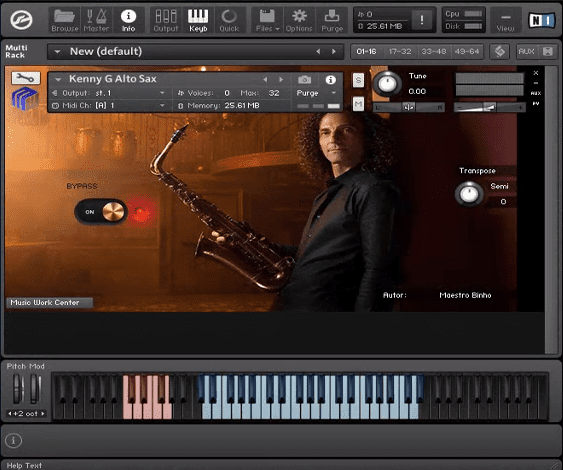This screenshot has height=470, width=563.
Task: Click the rack vertical scrollbar
Action: coord(550,209)
